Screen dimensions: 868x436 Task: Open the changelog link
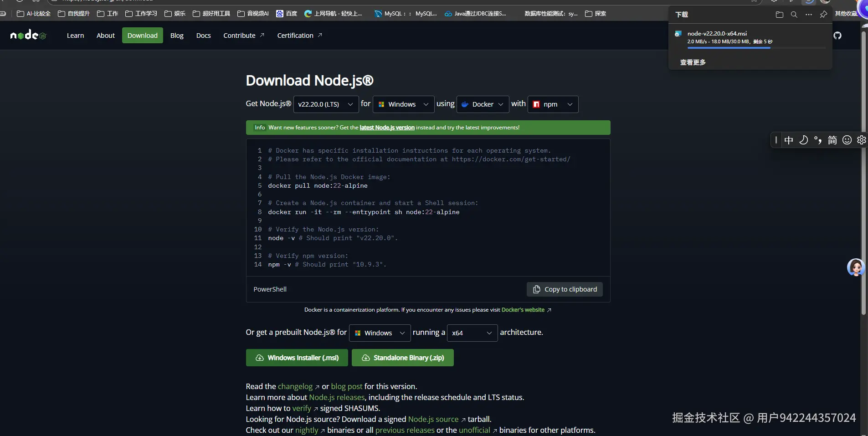pos(295,386)
